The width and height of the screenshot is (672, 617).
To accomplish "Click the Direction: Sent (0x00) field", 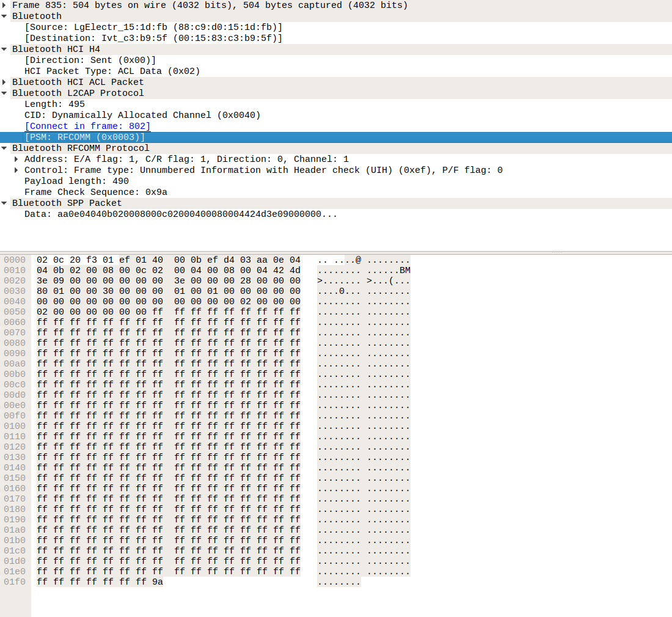I will click(90, 60).
